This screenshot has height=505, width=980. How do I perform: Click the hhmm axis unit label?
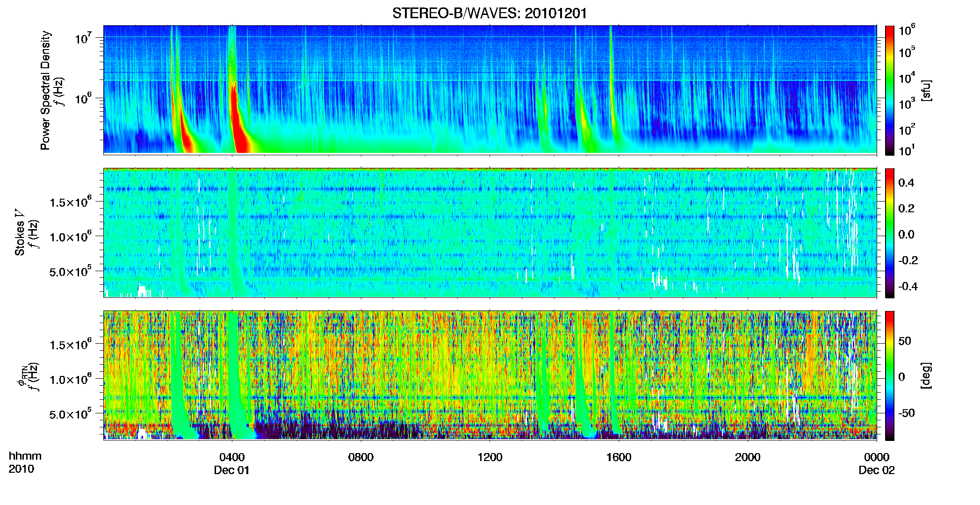tap(25, 456)
